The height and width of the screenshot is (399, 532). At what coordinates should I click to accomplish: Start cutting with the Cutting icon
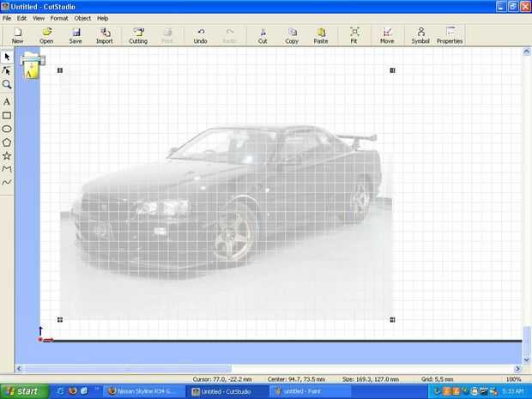pyautogui.click(x=138, y=35)
